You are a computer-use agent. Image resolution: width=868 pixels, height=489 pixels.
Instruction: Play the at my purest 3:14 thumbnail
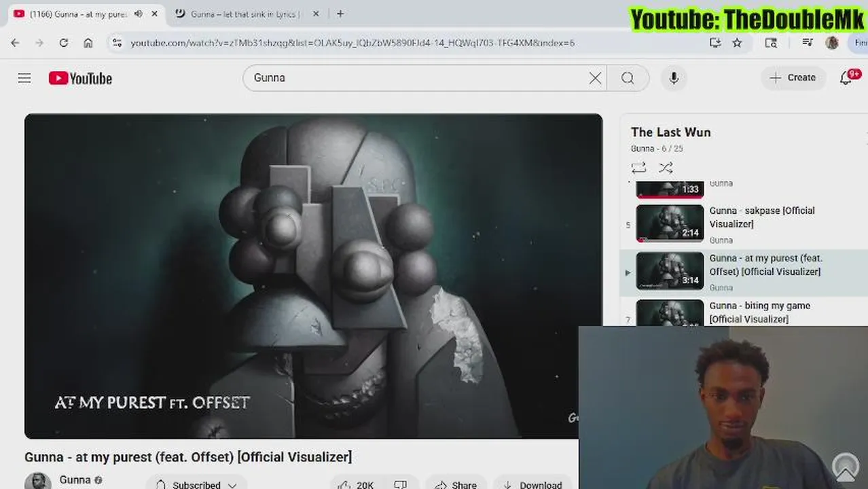click(670, 270)
